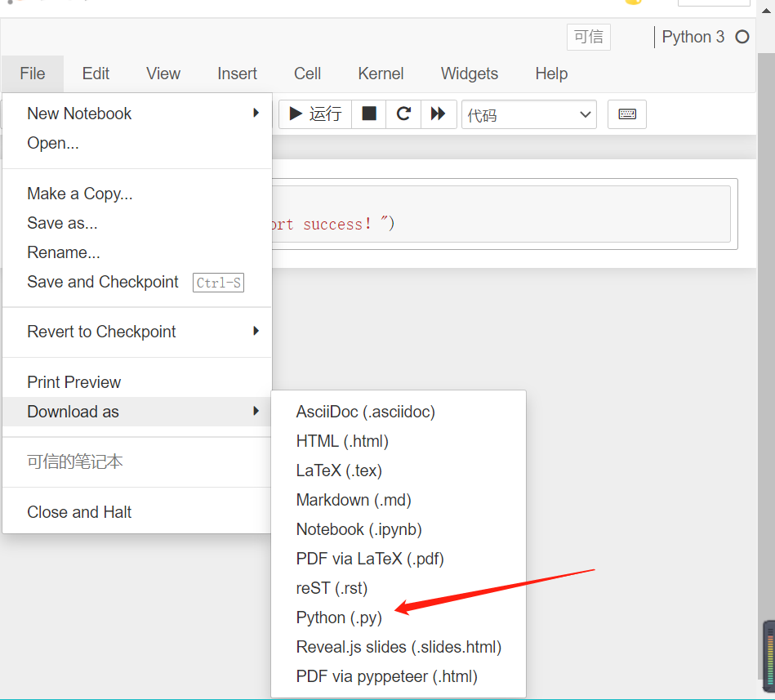The image size is (775, 700).
Task: Click the taskbar volume mixer thumbnail bottom right
Action: tap(768, 653)
